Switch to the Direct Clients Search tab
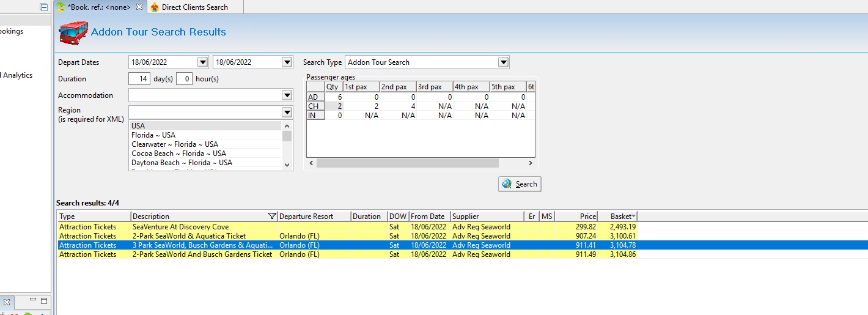The width and height of the screenshot is (868, 315). coord(194,7)
